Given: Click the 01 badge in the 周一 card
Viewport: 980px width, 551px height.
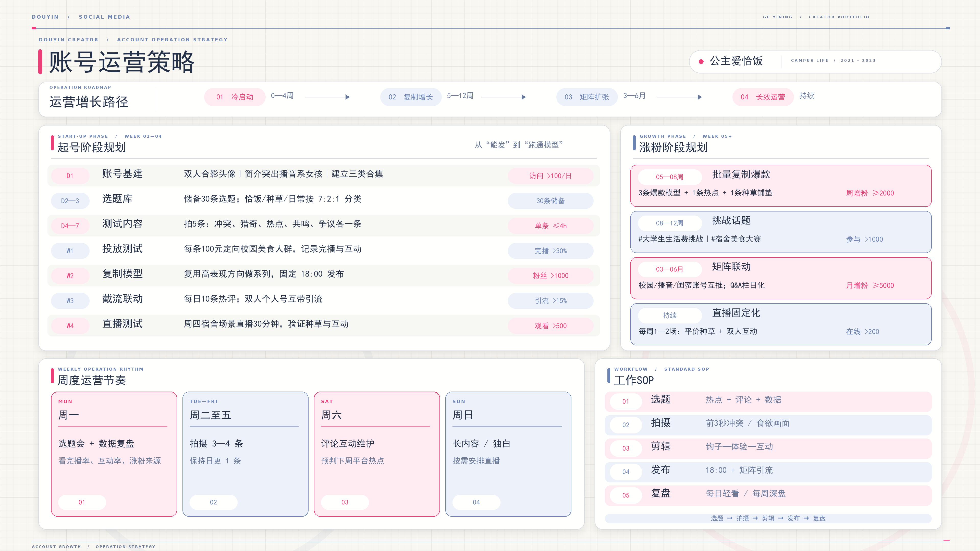Looking at the screenshot, I should click(x=82, y=502).
